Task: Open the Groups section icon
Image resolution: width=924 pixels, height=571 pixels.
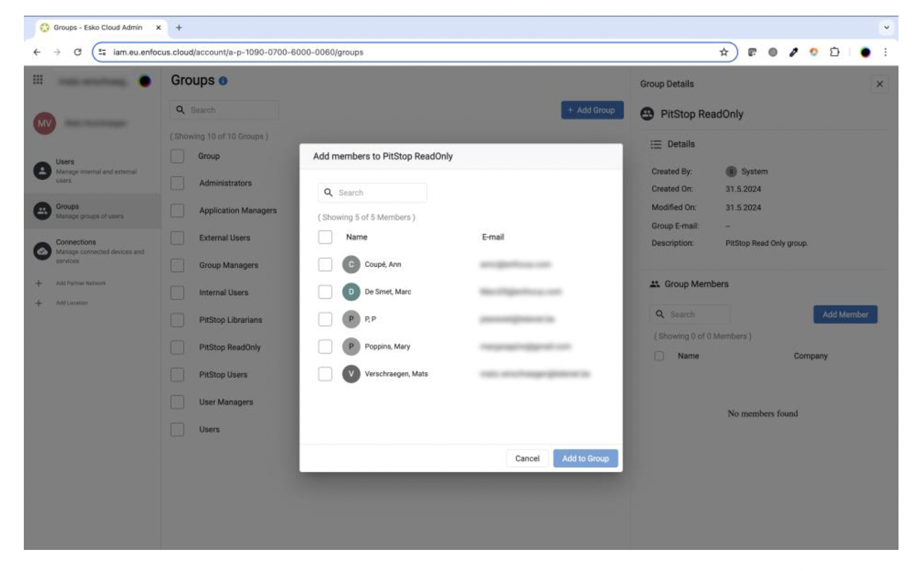Action: (42, 211)
